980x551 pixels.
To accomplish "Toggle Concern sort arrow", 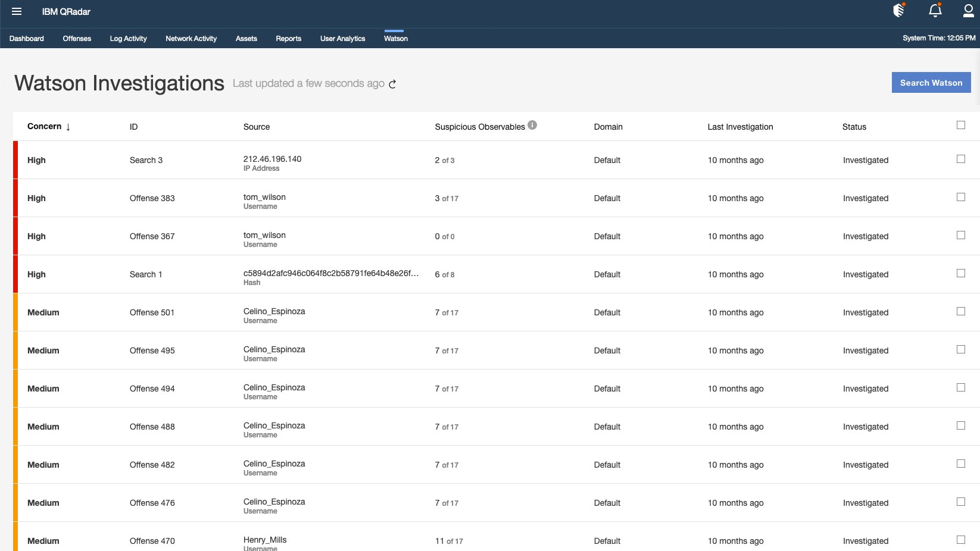I will coord(68,127).
